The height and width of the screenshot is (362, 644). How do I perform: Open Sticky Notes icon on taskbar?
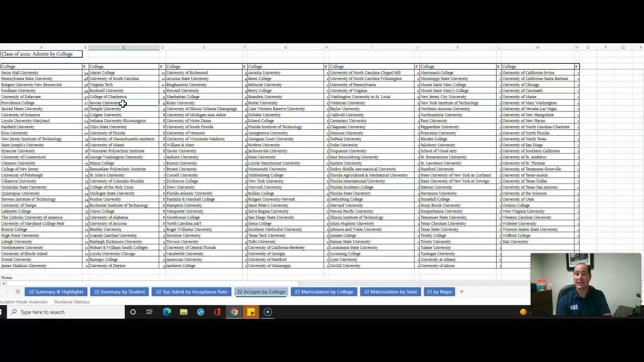point(251,312)
